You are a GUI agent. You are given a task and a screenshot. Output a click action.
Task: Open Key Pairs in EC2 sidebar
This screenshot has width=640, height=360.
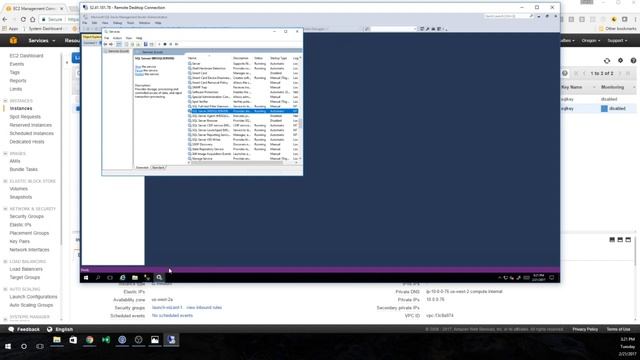(x=20, y=241)
